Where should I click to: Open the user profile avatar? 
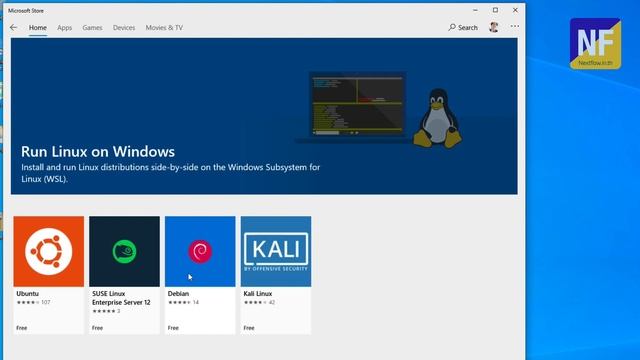494,27
